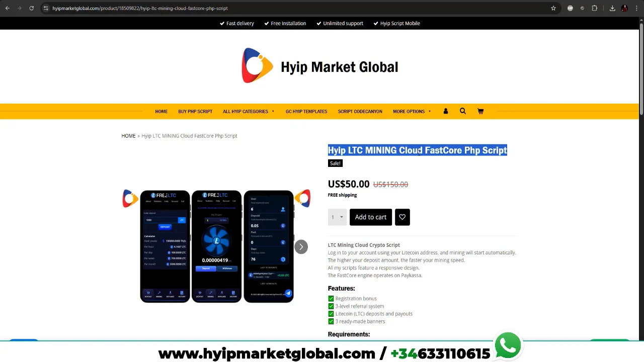Open the Chrome profile avatar

(x=624, y=8)
